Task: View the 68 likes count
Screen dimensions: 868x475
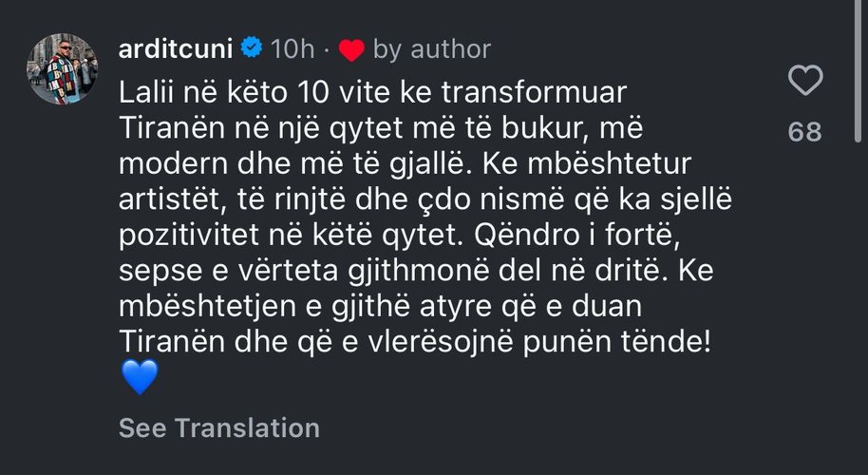Action: point(805,131)
